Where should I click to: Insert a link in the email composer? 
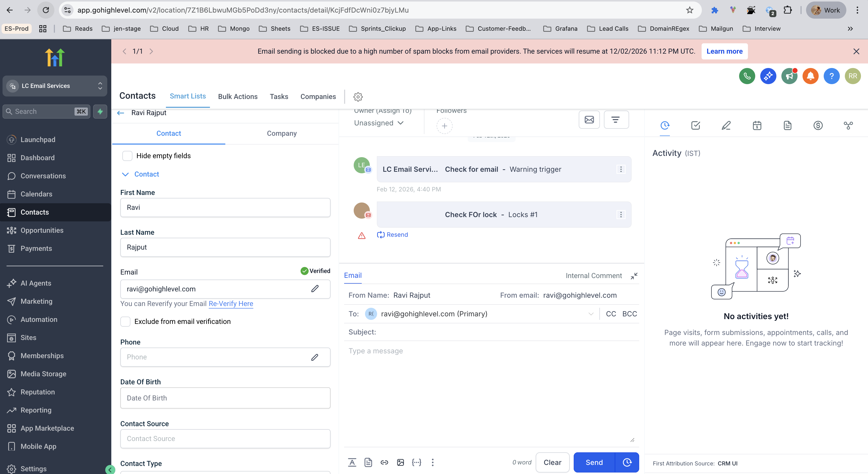point(384,462)
